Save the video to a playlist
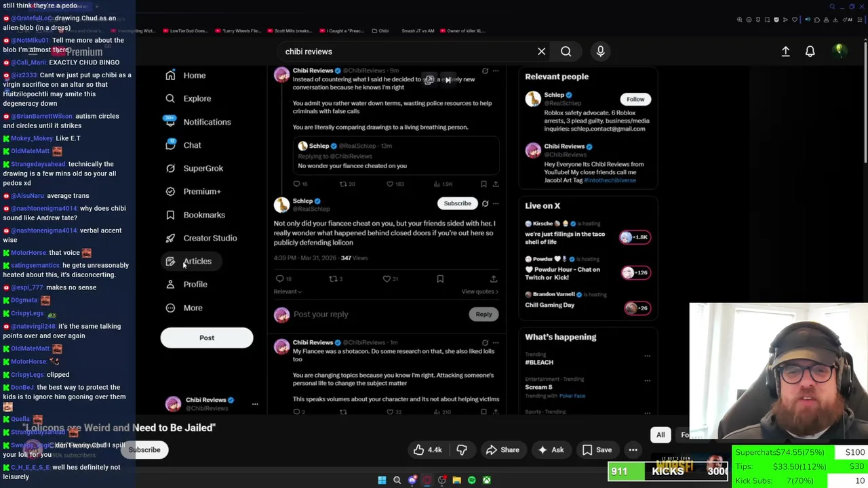The width and height of the screenshot is (868, 488). pos(596,449)
